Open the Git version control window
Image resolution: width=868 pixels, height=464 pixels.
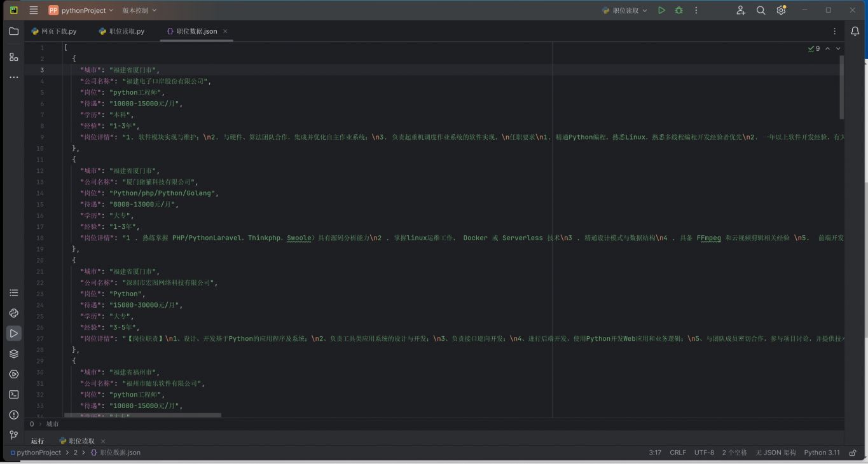13,435
